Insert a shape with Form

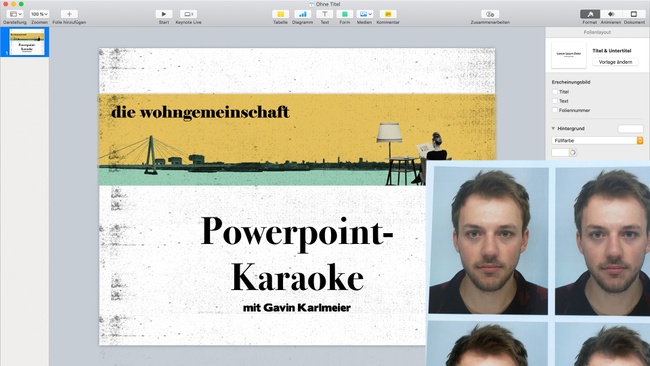pos(344,14)
